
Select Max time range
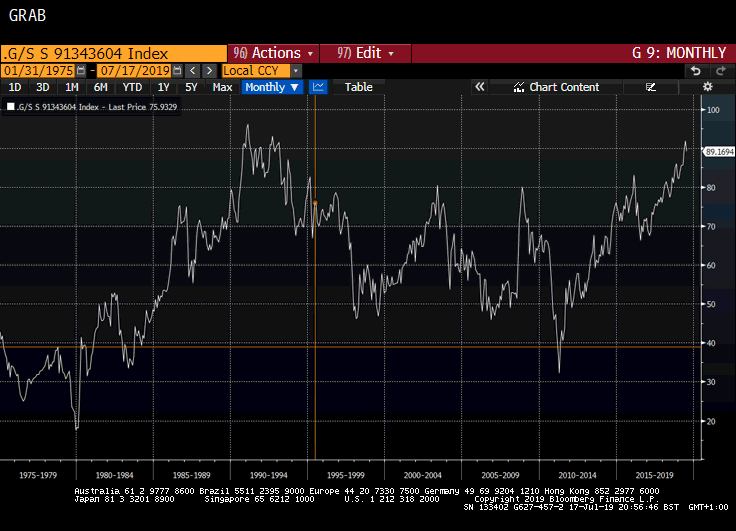point(222,87)
